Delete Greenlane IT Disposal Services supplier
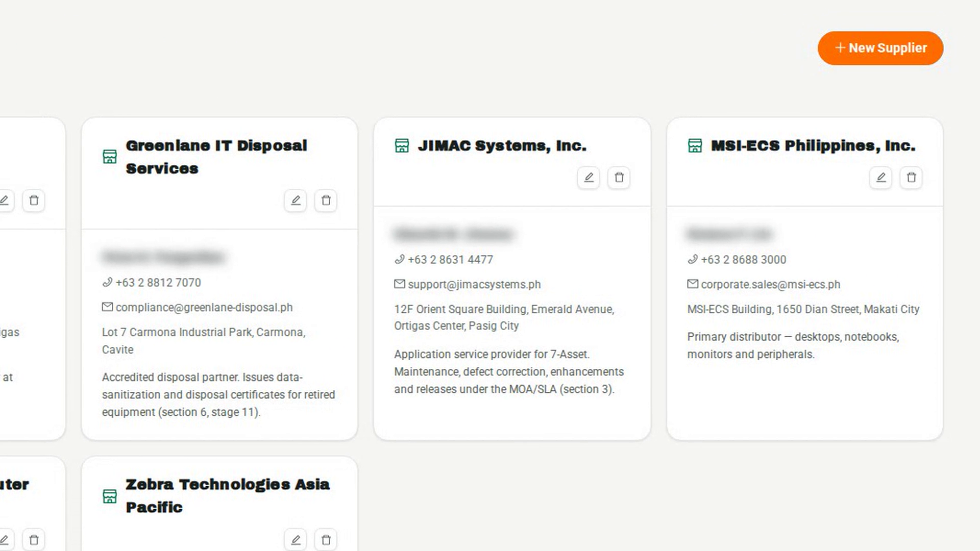Image resolution: width=980 pixels, height=551 pixels. click(x=326, y=201)
